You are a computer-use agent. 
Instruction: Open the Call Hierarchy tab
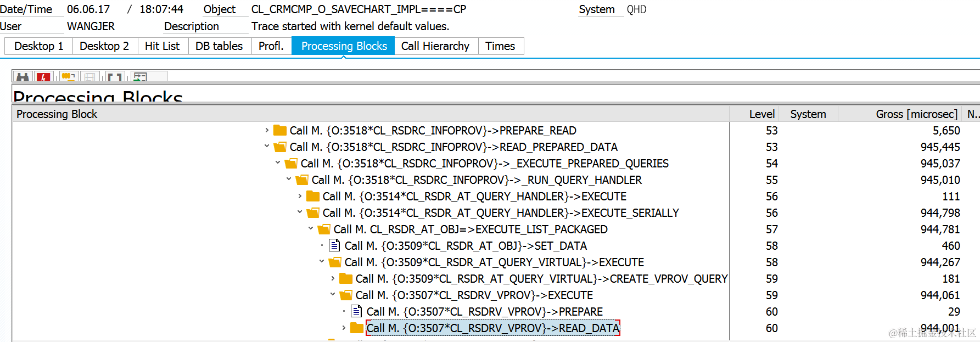(435, 46)
